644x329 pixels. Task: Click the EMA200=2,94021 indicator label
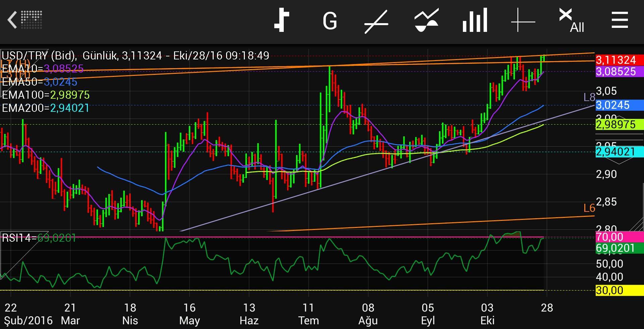[46, 108]
